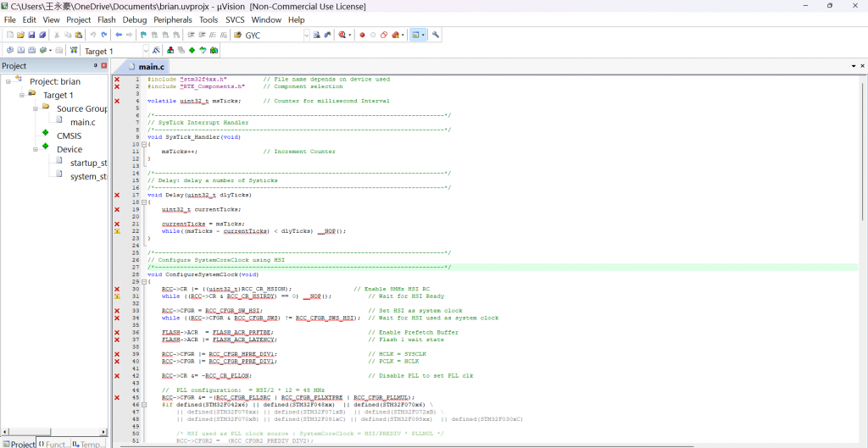868x448 pixels.
Task: Collapse the Source Group tree node
Action: point(35,108)
